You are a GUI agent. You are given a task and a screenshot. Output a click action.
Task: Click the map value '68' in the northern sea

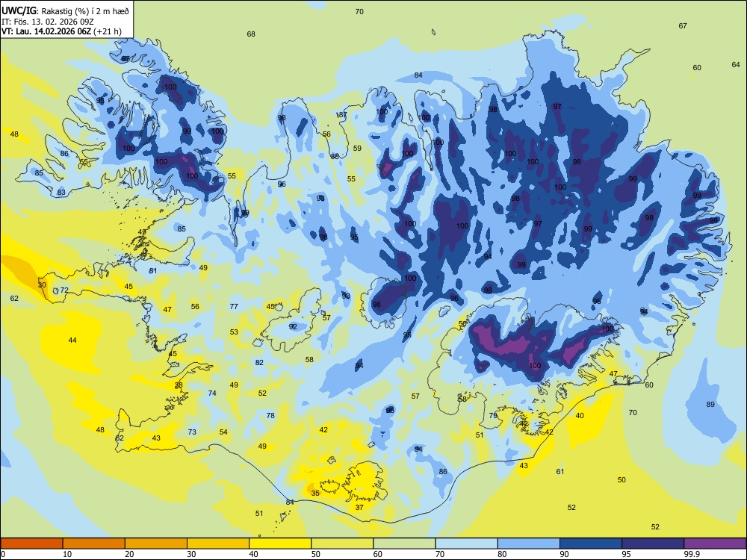click(x=251, y=34)
